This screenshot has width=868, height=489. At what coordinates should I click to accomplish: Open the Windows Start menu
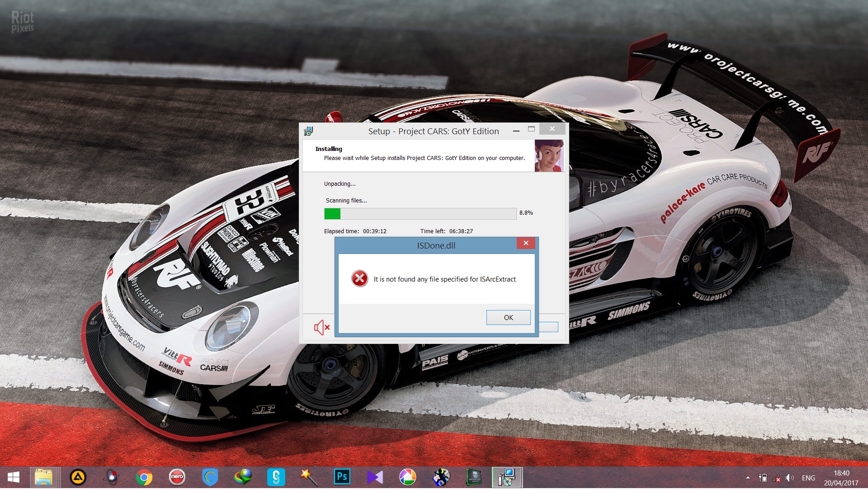pos(14,477)
